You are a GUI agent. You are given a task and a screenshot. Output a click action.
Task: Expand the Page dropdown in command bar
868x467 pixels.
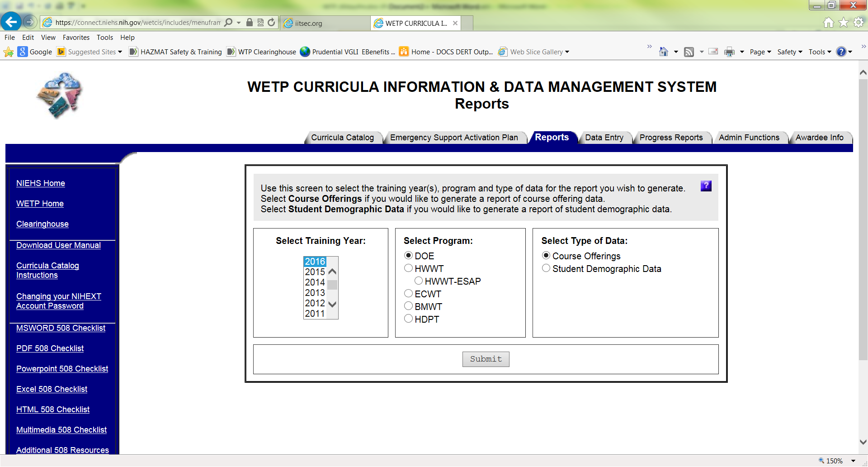click(x=760, y=52)
